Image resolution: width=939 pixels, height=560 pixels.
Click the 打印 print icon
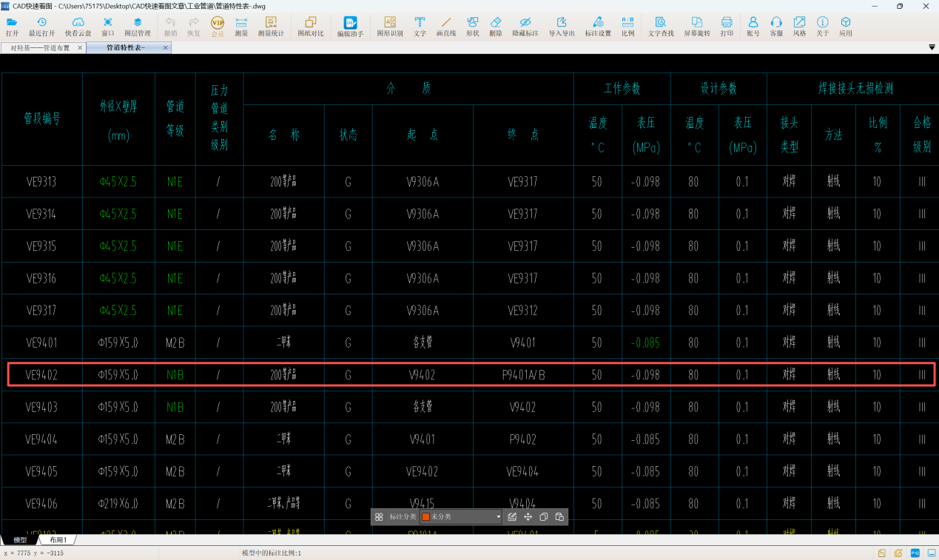(727, 27)
